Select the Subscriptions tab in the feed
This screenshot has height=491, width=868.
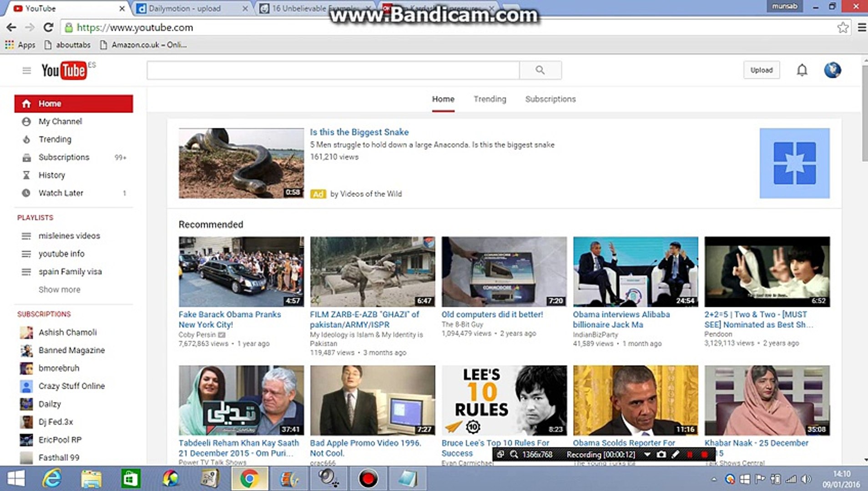pos(550,99)
